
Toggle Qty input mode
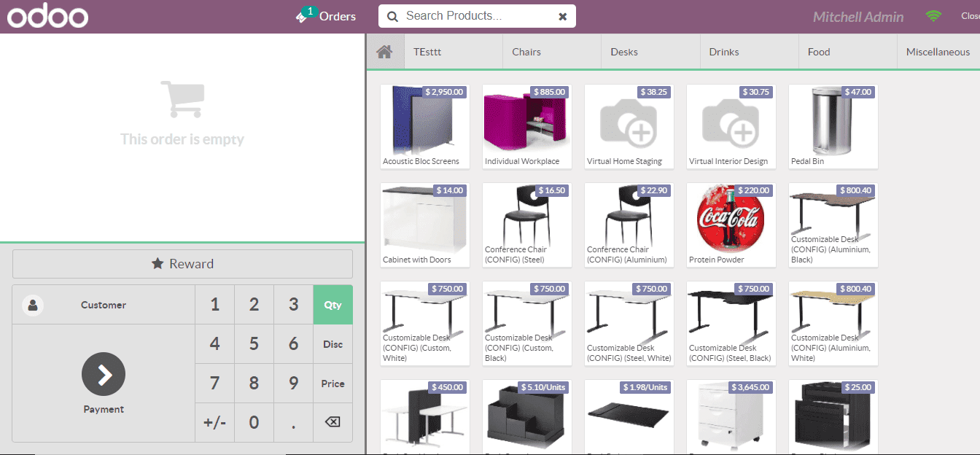point(332,304)
